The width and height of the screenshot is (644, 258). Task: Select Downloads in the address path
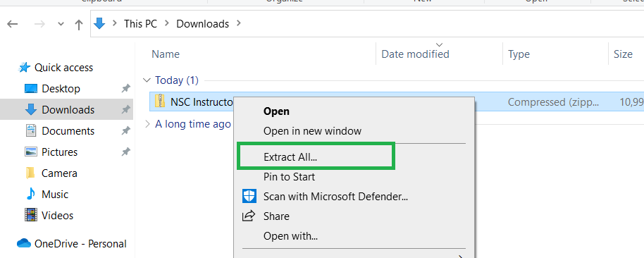point(202,24)
